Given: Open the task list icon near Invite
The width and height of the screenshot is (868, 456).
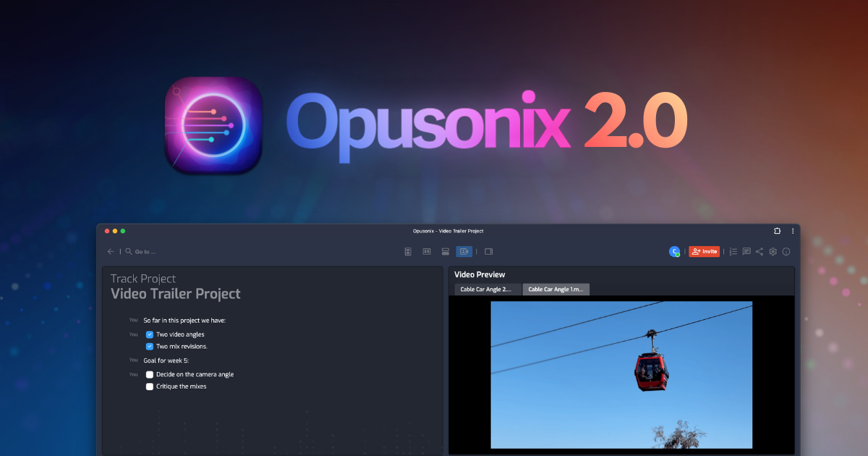Looking at the screenshot, I should coord(733,251).
